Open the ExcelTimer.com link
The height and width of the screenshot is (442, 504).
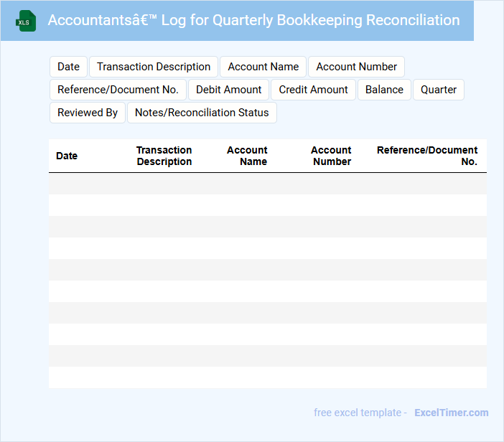coord(451,413)
